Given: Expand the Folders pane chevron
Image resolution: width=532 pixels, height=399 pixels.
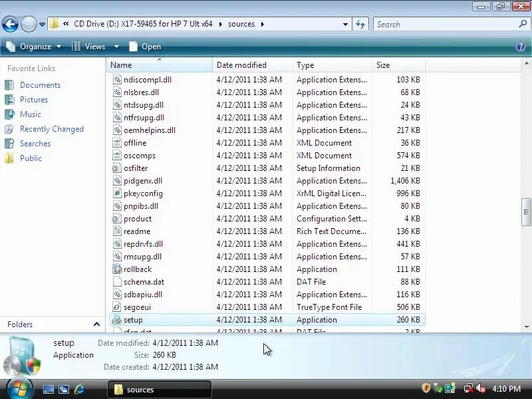Looking at the screenshot, I should 96,325.
